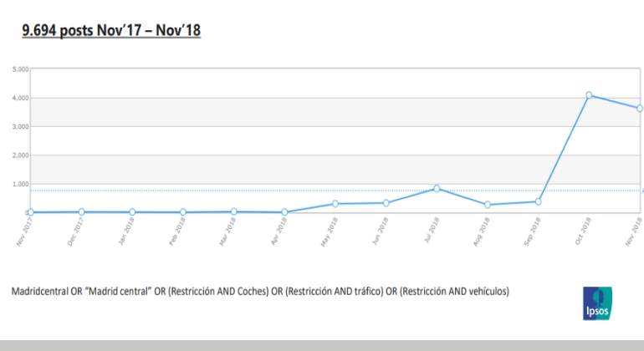Click the Mar 2018 data point
The height and width of the screenshot is (351, 644).
point(233,211)
